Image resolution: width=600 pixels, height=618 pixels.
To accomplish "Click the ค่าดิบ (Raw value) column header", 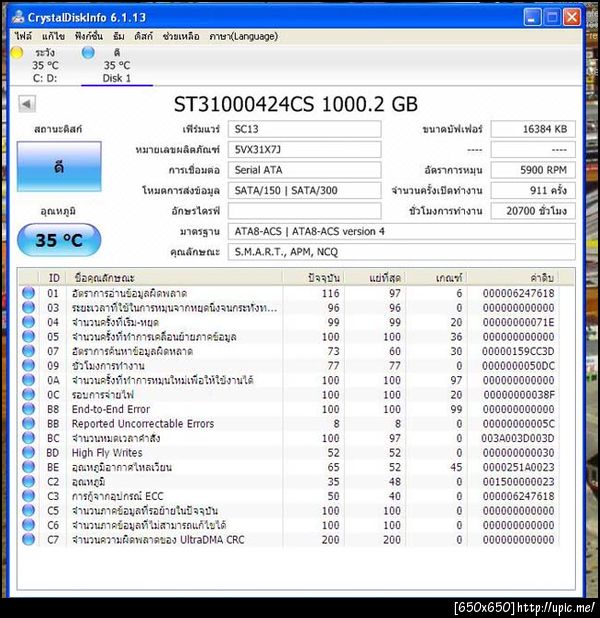I will coord(513,278).
